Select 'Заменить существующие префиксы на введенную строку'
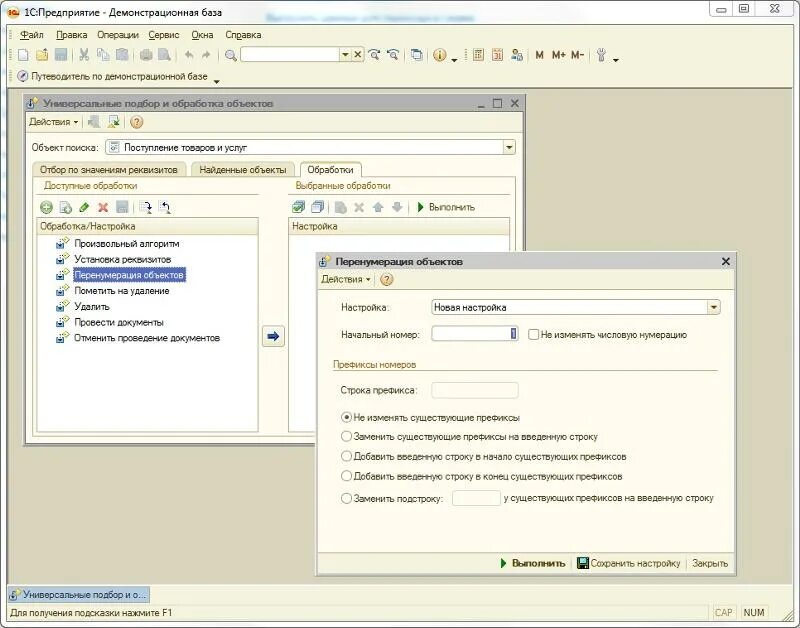 coord(346,437)
